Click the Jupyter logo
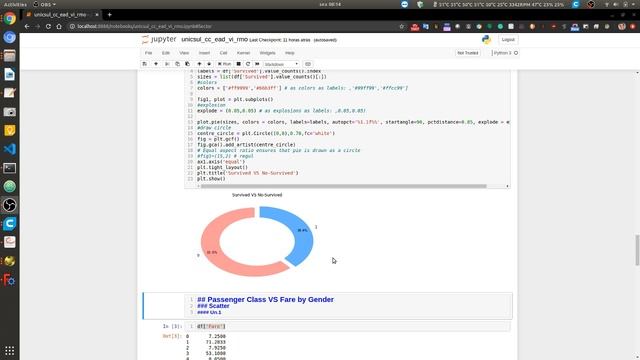 pyautogui.click(x=159, y=40)
